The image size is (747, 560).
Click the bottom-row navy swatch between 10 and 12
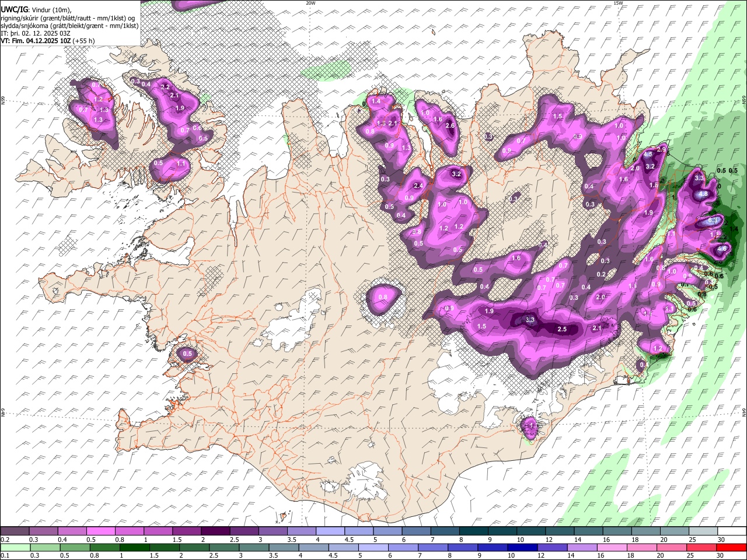522,547
